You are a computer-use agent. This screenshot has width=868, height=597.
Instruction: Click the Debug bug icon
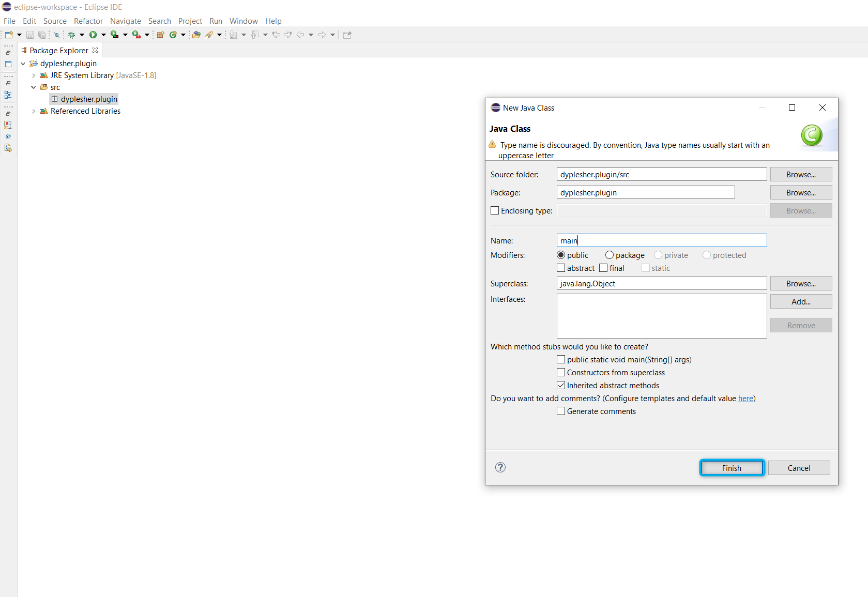coord(72,35)
